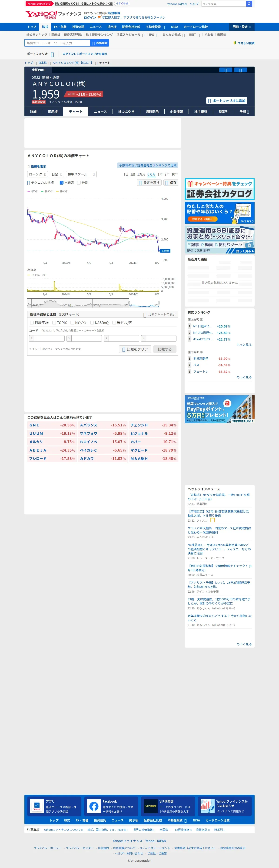Click the second blue share button in header

pyautogui.click(x=240, y=70)
